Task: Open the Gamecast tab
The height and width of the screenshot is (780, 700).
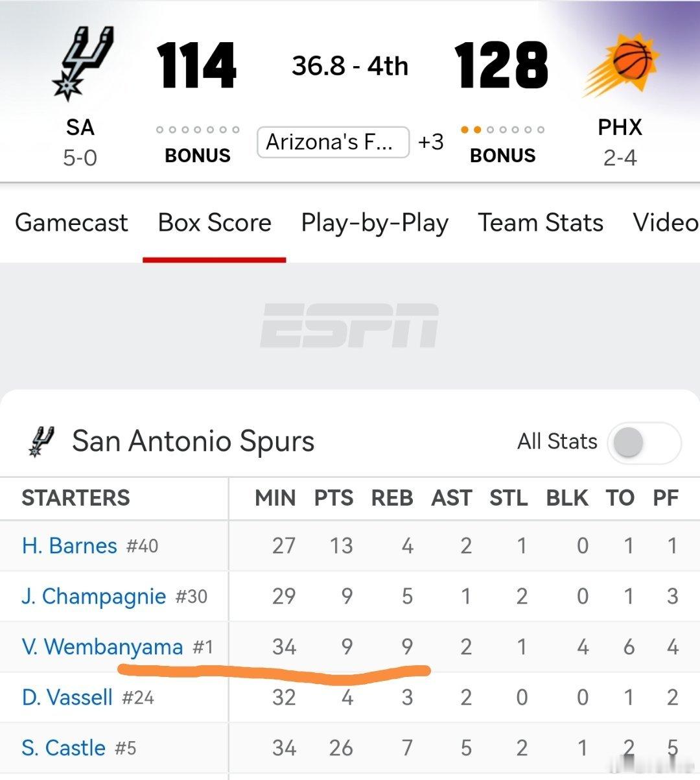Action: click(71, 222)
